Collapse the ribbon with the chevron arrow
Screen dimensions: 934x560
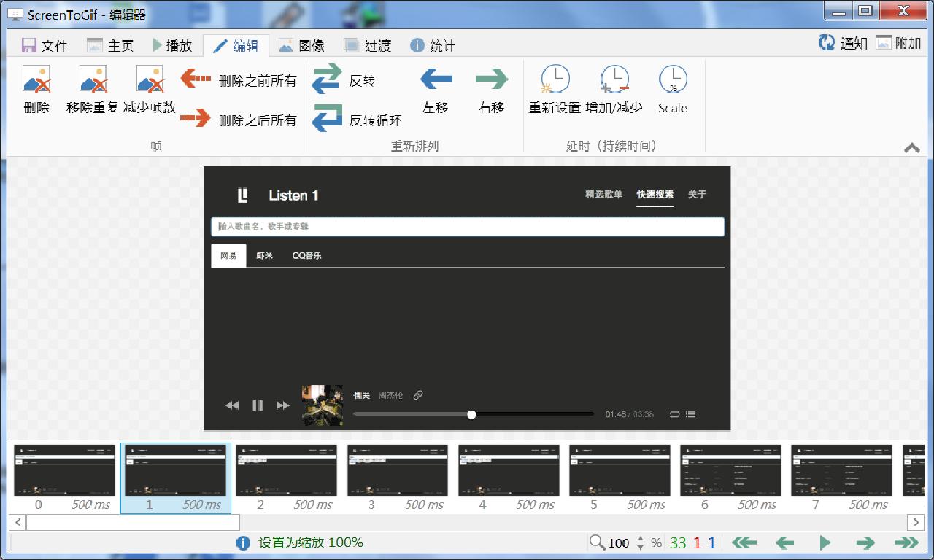(x=911, y=147)
